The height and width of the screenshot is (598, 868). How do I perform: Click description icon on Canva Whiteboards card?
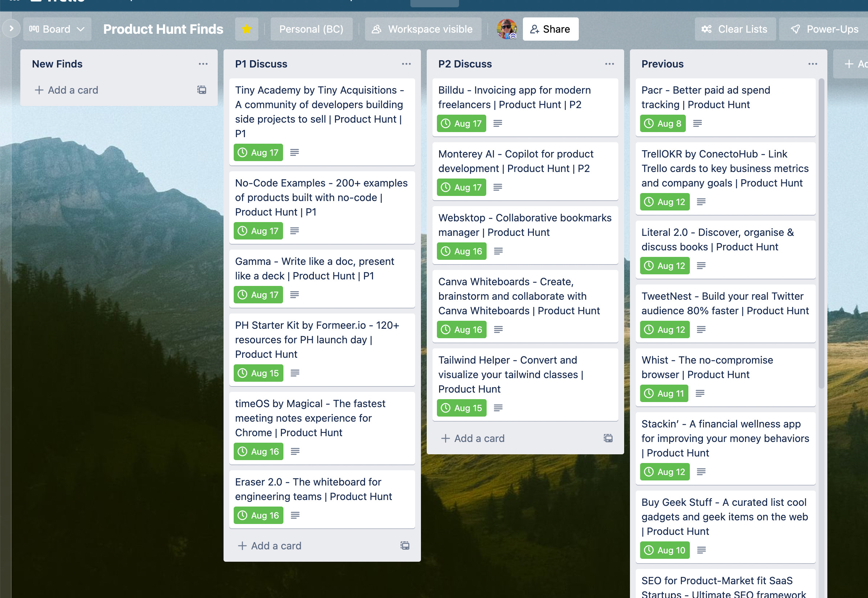(x=498, y=329)
